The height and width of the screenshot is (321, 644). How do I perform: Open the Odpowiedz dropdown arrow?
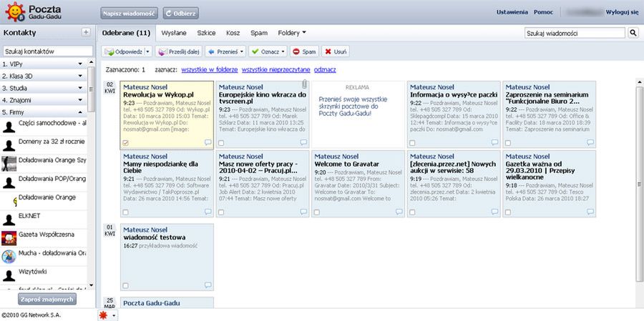click(x=148, y=51)
